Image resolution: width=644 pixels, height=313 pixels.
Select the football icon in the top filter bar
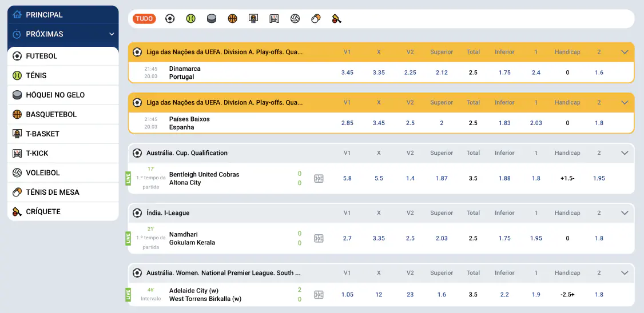[x=170, y=19]
